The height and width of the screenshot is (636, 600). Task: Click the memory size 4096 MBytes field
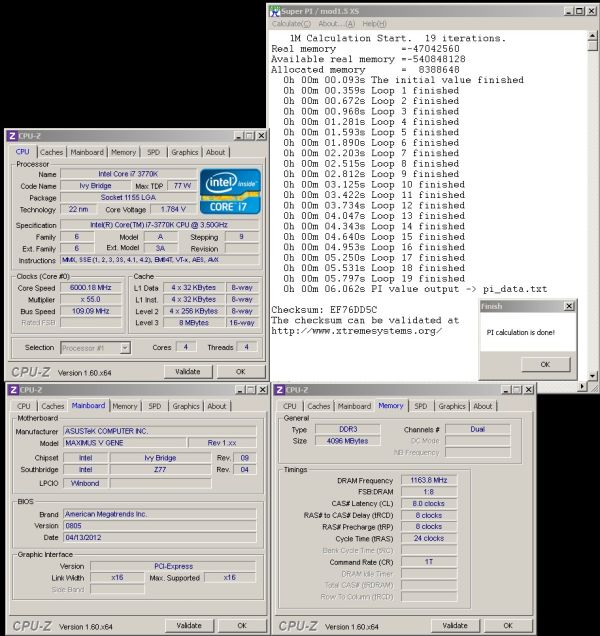(348, 441)
